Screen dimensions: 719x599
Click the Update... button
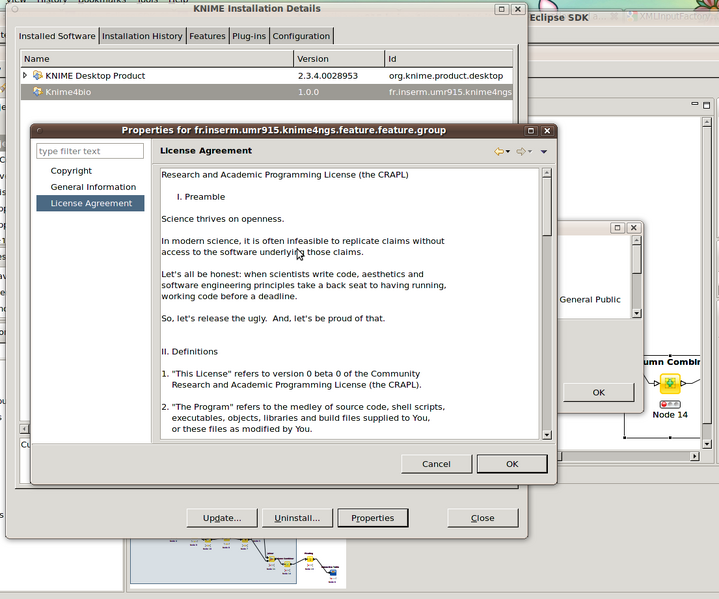[222, 518]
